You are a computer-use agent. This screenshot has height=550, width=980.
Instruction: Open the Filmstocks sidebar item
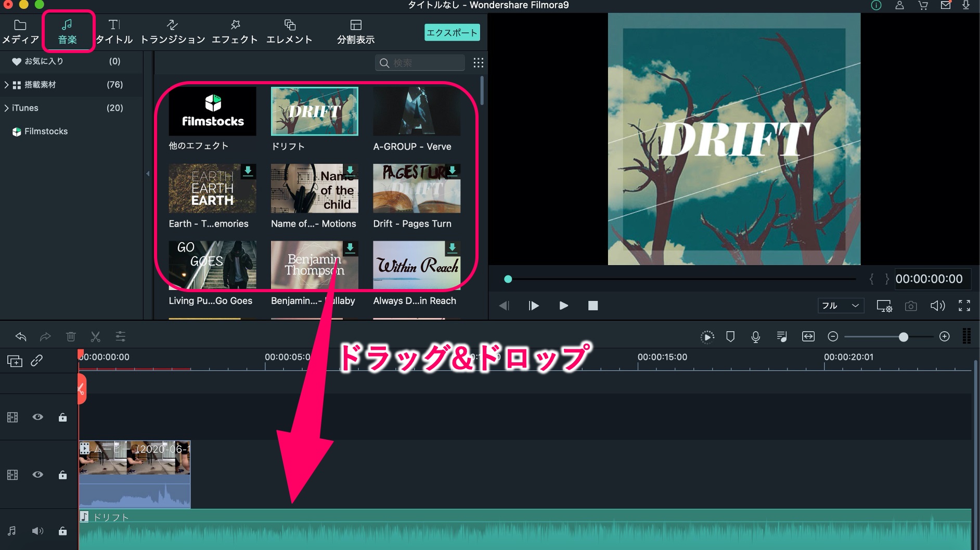click(x=41, y=131)
